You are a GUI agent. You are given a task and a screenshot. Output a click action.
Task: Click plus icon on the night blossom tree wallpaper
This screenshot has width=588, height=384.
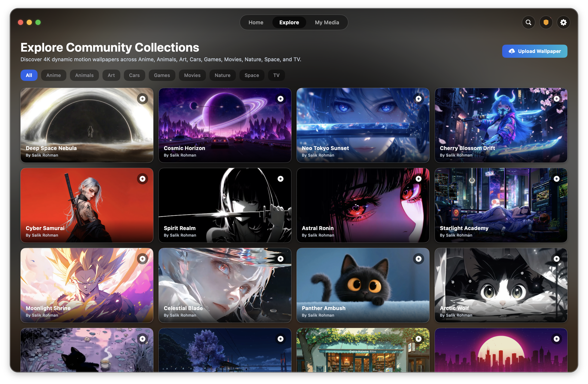point(280,339)
